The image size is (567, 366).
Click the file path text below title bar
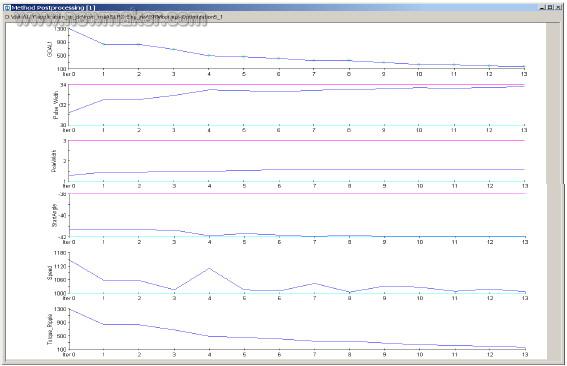[114, 17]
